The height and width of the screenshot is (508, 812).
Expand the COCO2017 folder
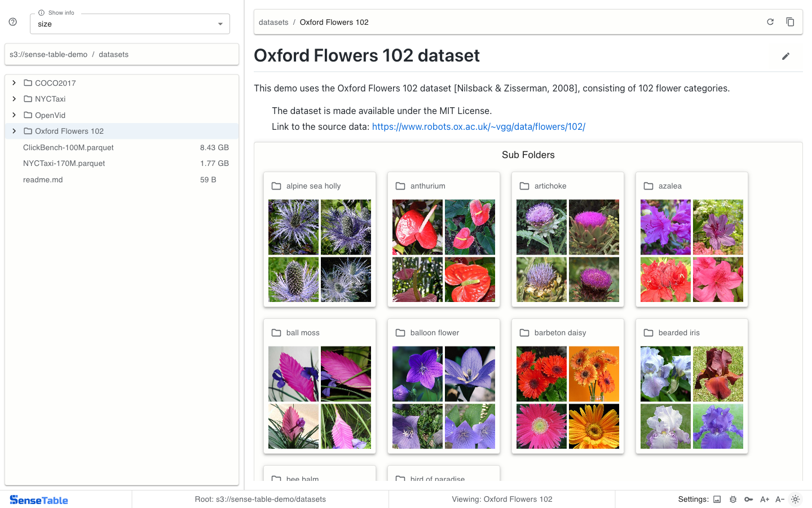coord(14,83)
